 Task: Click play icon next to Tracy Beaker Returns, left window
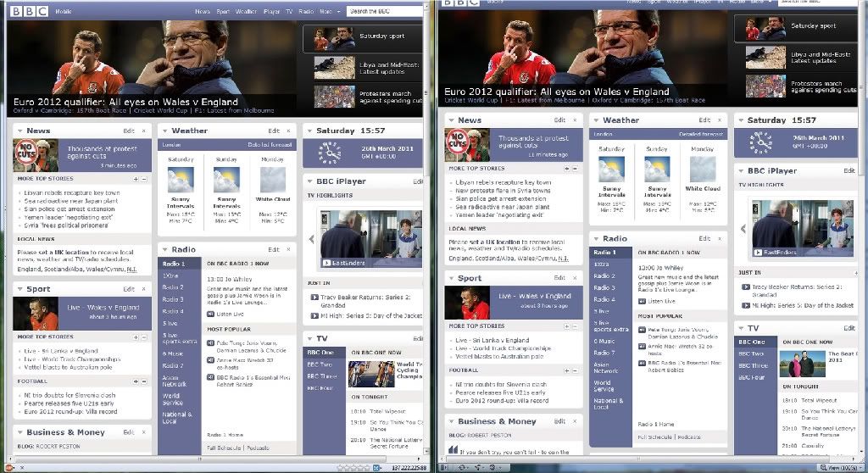(314, 298)
